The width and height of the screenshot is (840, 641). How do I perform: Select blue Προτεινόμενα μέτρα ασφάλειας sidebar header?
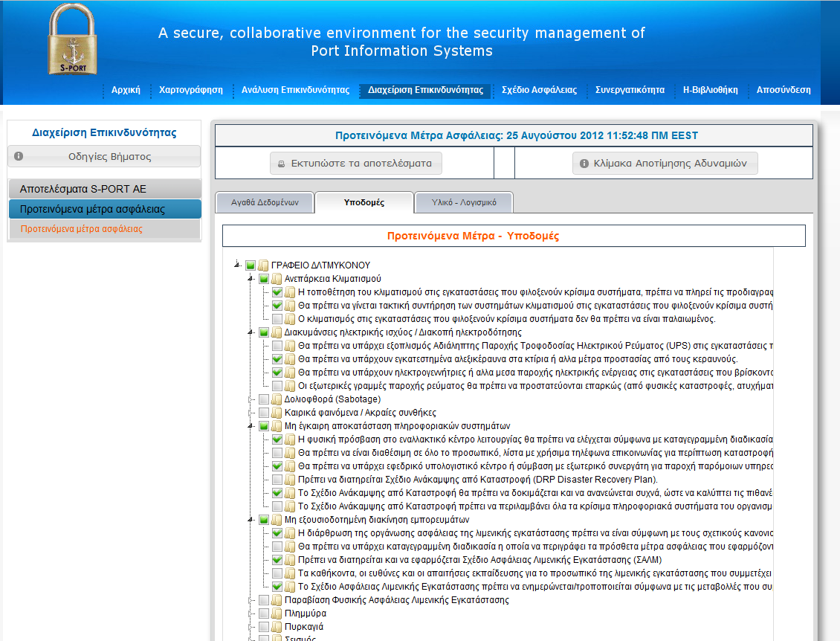[105, 209]
